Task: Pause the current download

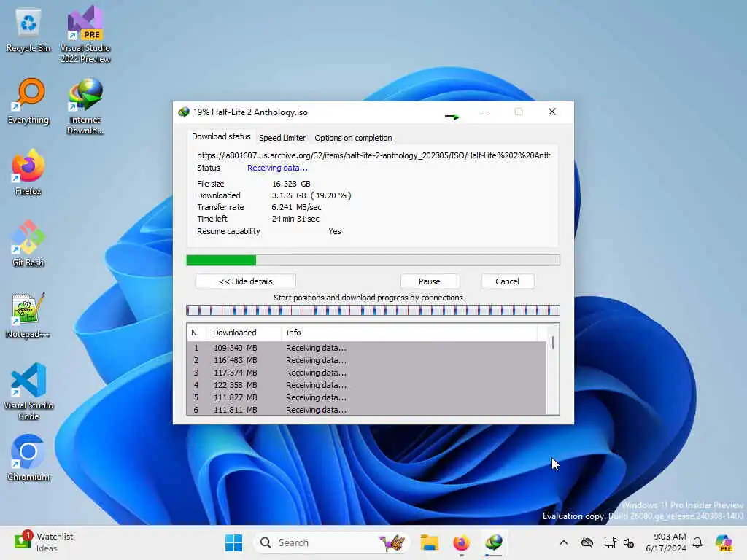Action: pyautogui.click(x=429, y=281)
